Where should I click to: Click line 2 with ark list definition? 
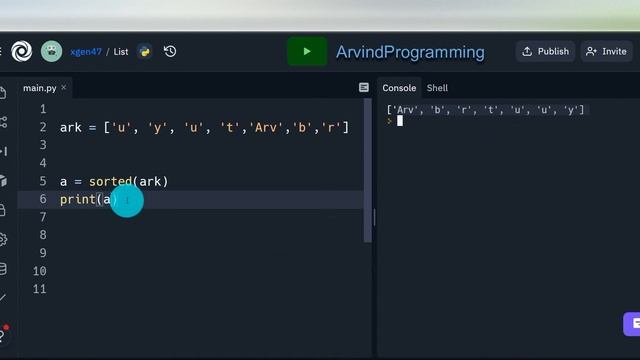204,128
